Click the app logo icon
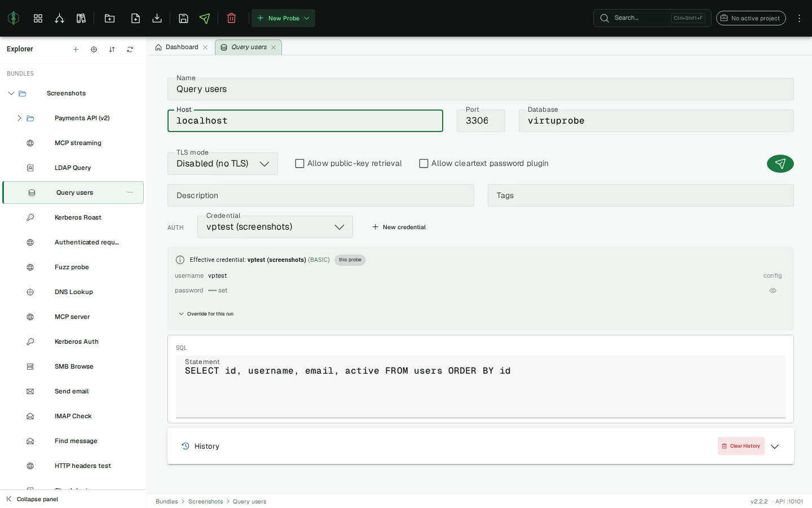Image resolution: width=812 pixels, height=508 pixels. pos(14,18)
